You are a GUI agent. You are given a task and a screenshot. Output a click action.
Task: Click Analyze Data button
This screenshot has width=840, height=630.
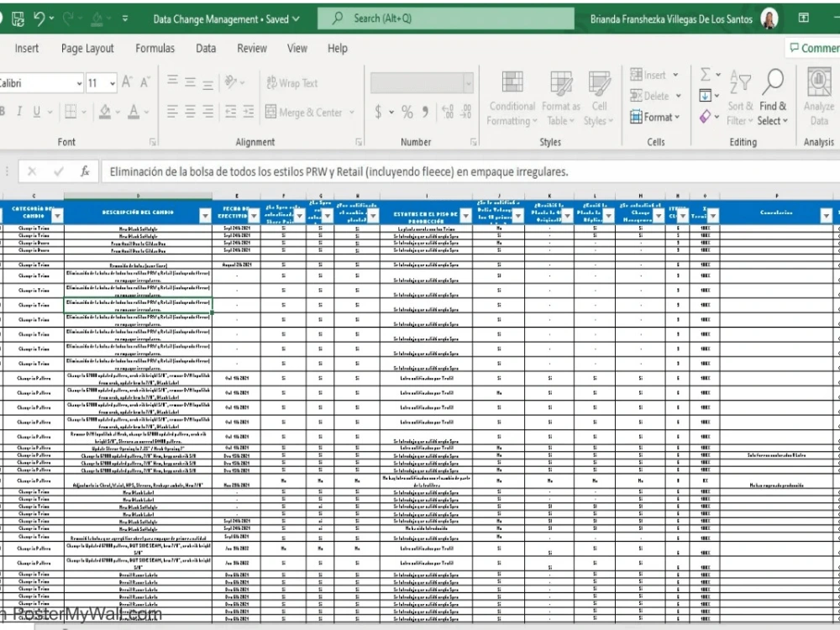tap(818, 97)
